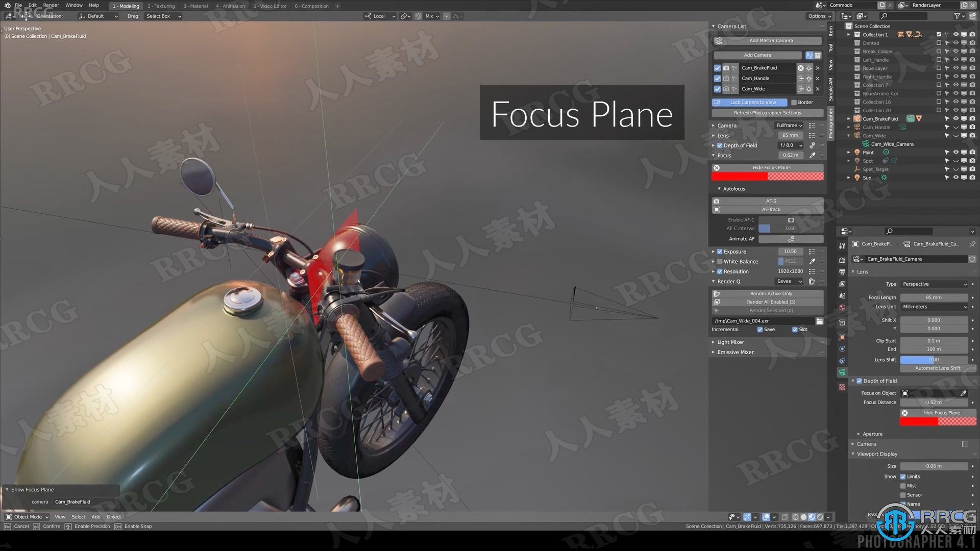Click the Add Master Camera button

(771, 40)
